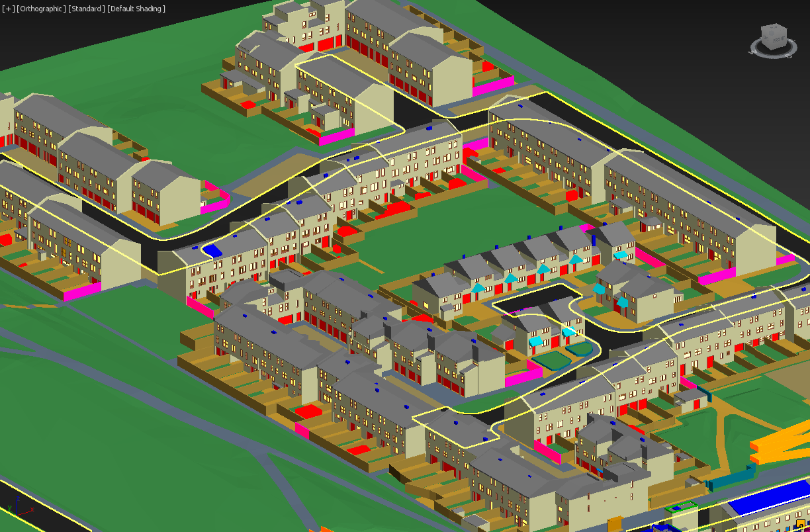Open the Orthographic point-of-view menu

(x=41, y=9)
